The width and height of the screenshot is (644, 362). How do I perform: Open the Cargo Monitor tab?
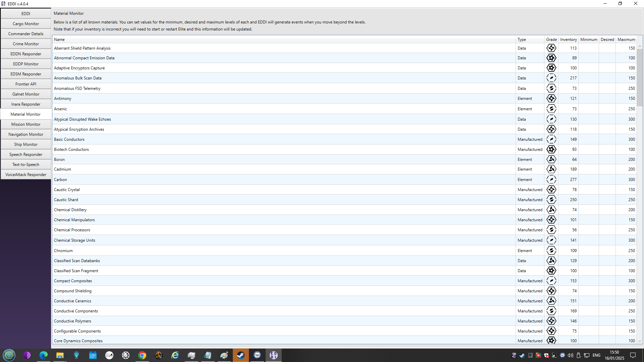point(26,23)
